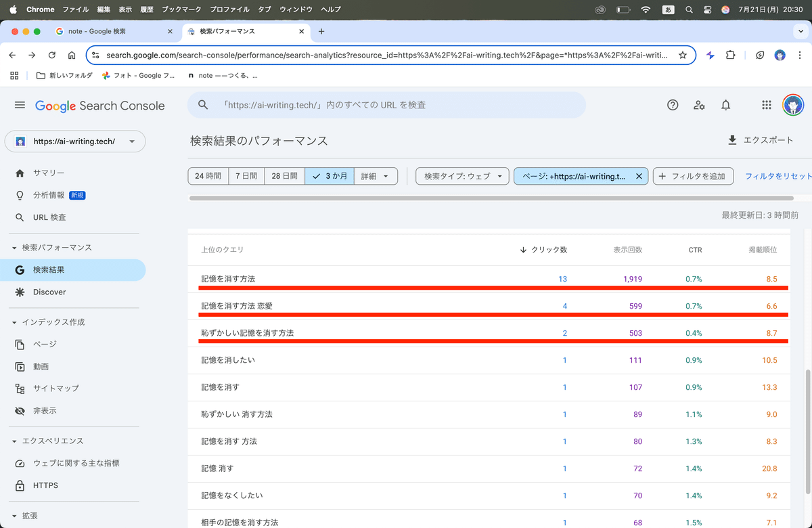
Task: Open users and permissions settings icon
Action: pos(699,105)
